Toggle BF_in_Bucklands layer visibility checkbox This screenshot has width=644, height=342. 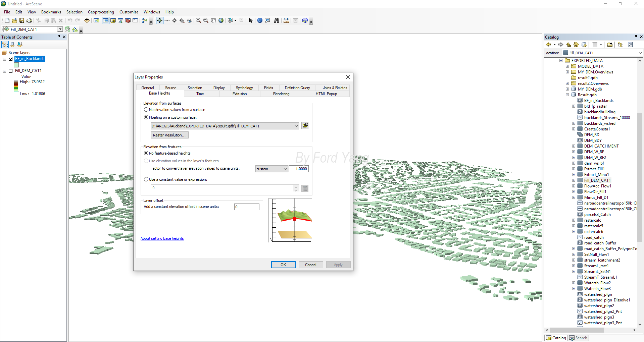tap(11, 59)
